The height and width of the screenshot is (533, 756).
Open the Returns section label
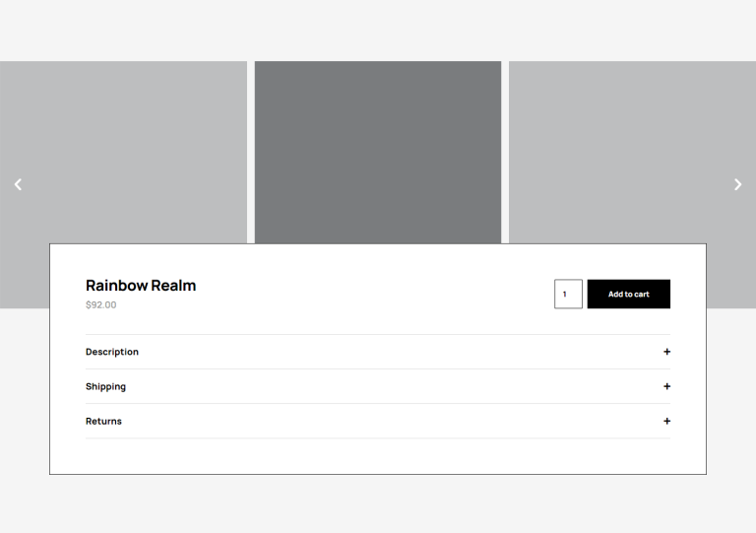tap(103, 421)
